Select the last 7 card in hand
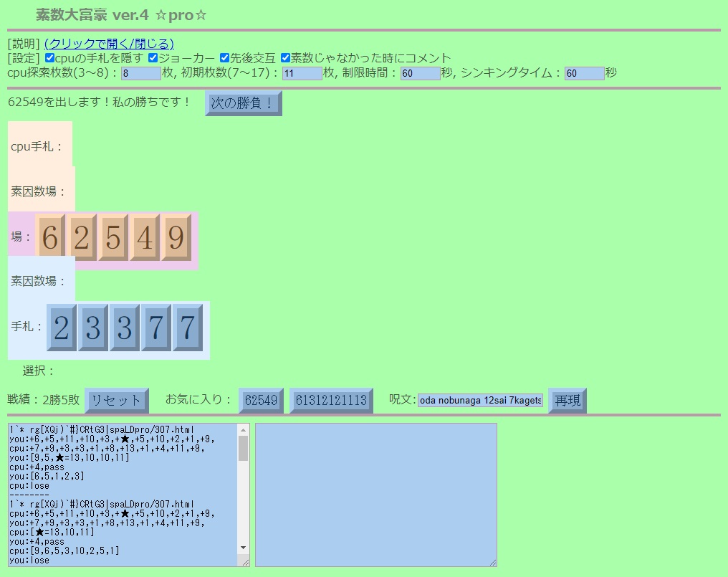This screenshot has height=577, width=728. click(x=188, y=328)
